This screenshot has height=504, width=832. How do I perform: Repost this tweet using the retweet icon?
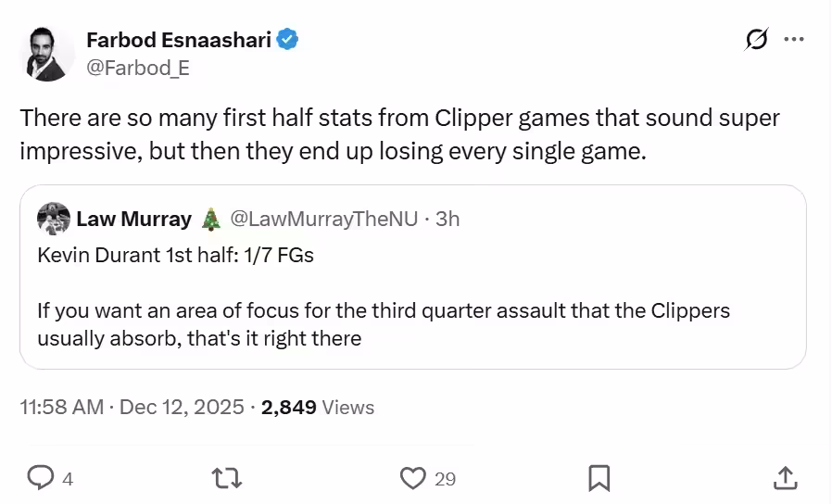225,477
